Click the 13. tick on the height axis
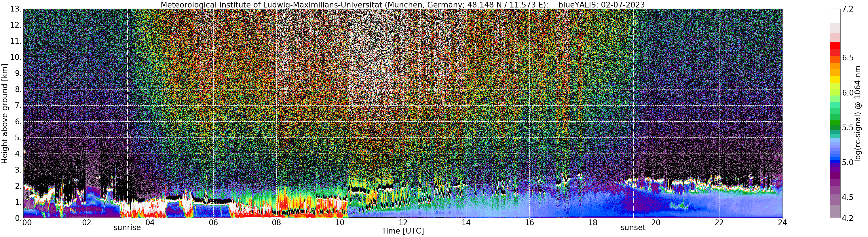Viewport: 868px width, 237px height. coord(16,9)
